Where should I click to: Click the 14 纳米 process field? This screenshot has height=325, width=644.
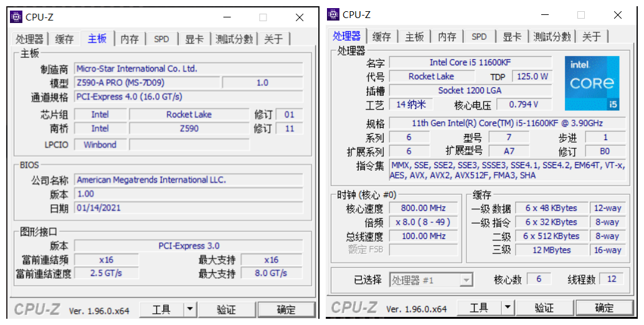pos(411,104)
